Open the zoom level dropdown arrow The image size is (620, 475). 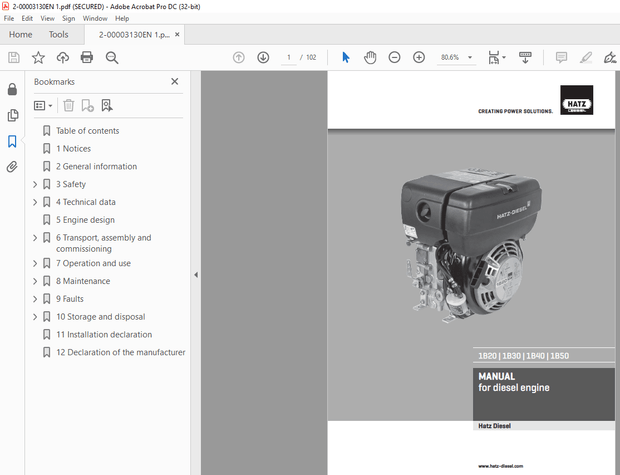tap(470, 58)
